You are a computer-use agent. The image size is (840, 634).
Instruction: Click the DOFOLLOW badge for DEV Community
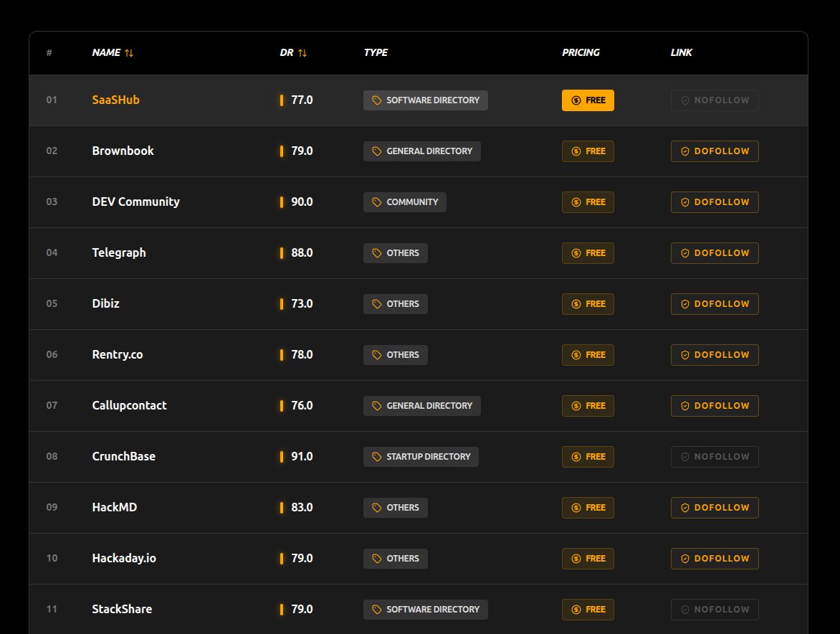pos(715,202)
